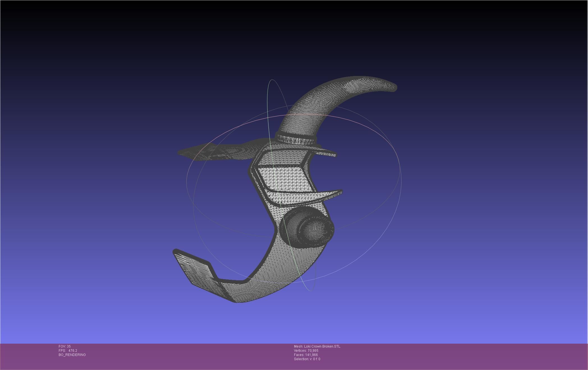This screenshot has height=370, width=588.
Task: Click the round knob on crown mesh
Action: click(307, 228)
